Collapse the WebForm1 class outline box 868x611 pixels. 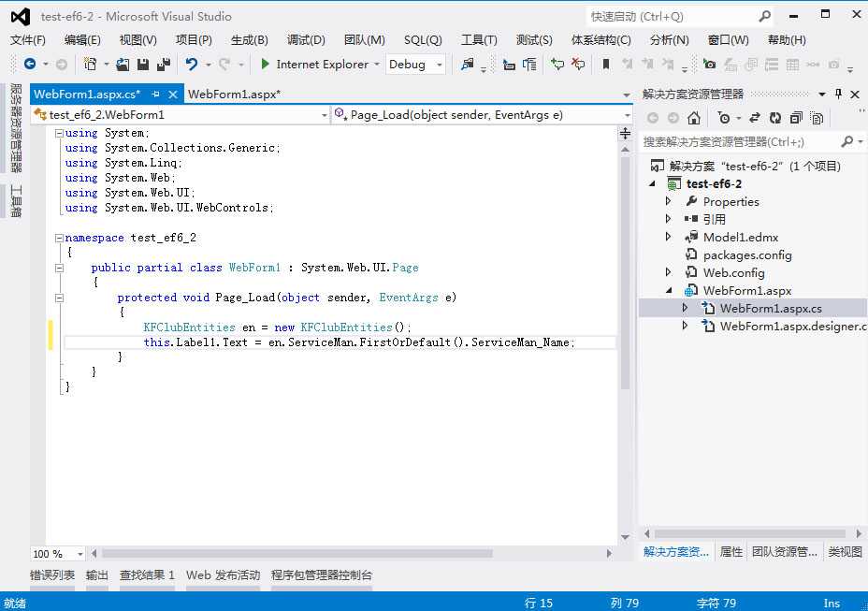click(x=59, y=269)
